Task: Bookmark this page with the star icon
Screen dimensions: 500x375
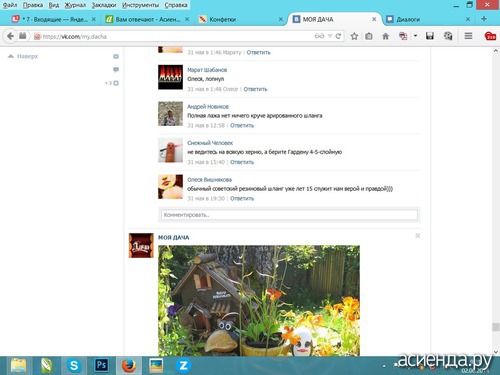Action: pyautogui.click(x=354, y=36)
